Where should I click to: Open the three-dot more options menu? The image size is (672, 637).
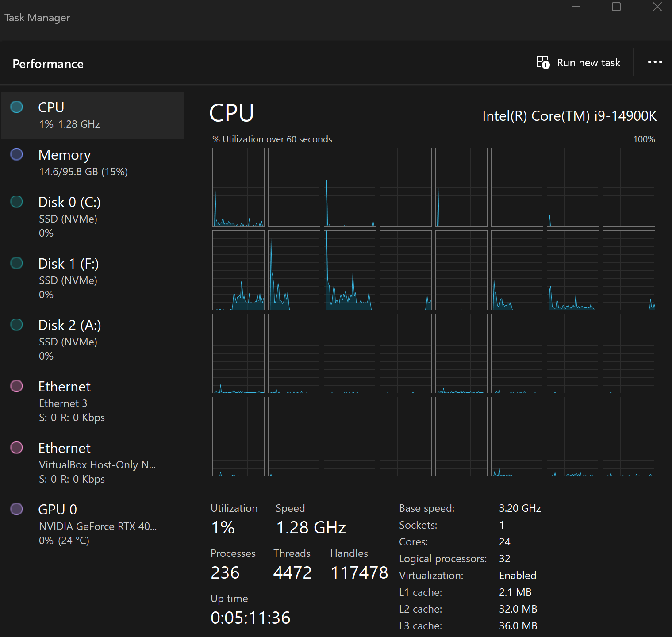(655, 62)
